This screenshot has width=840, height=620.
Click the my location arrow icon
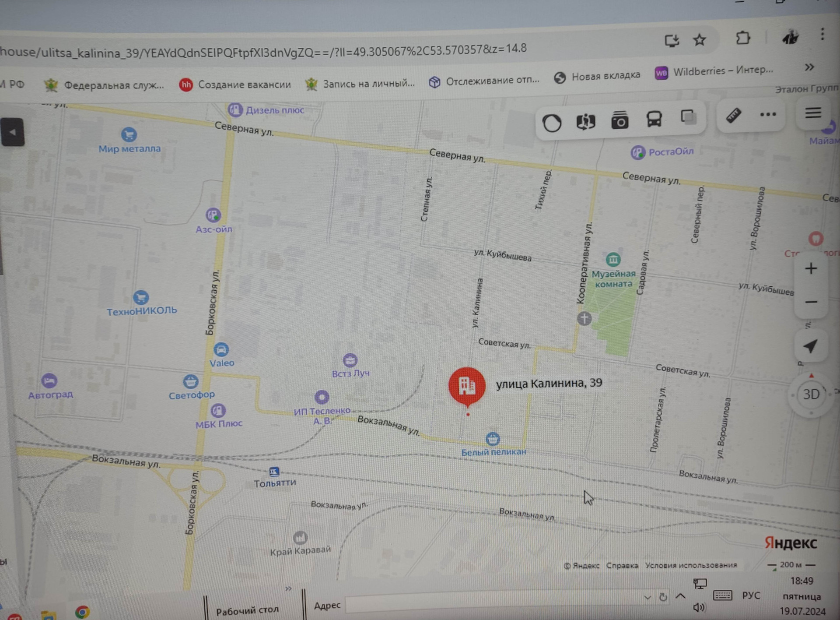(810, 346)
